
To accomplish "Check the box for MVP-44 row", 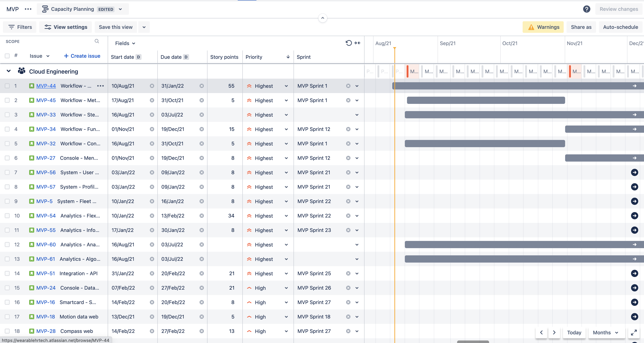I will pos(7,86).
